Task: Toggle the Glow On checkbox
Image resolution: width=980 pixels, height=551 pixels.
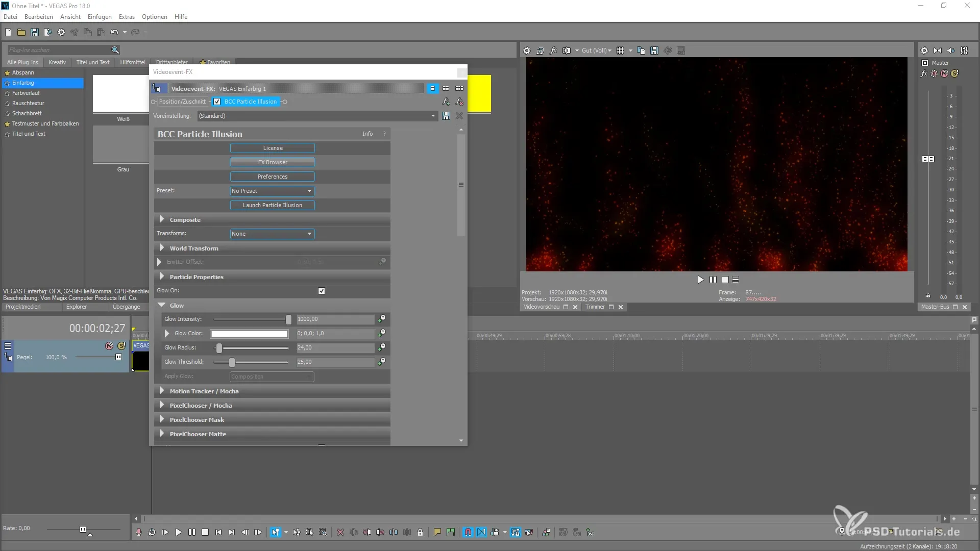Action: pyautogui.click(x=322, y=291)
